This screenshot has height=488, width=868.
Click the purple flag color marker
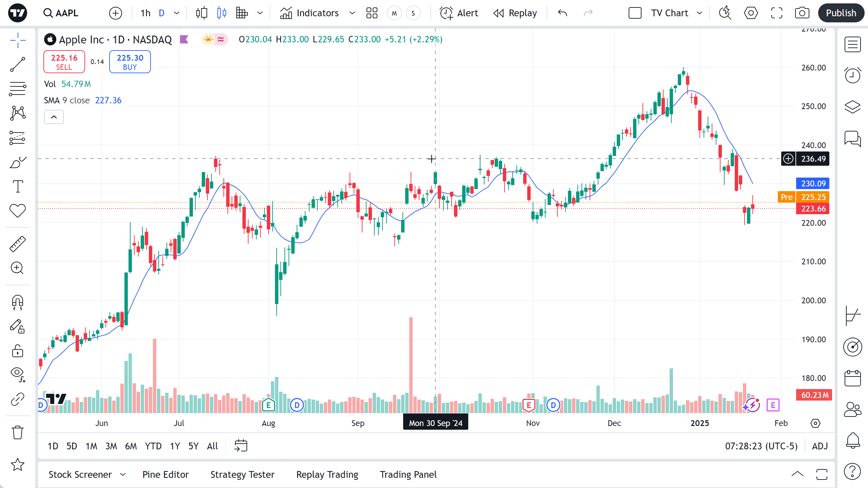coord(184,40)
